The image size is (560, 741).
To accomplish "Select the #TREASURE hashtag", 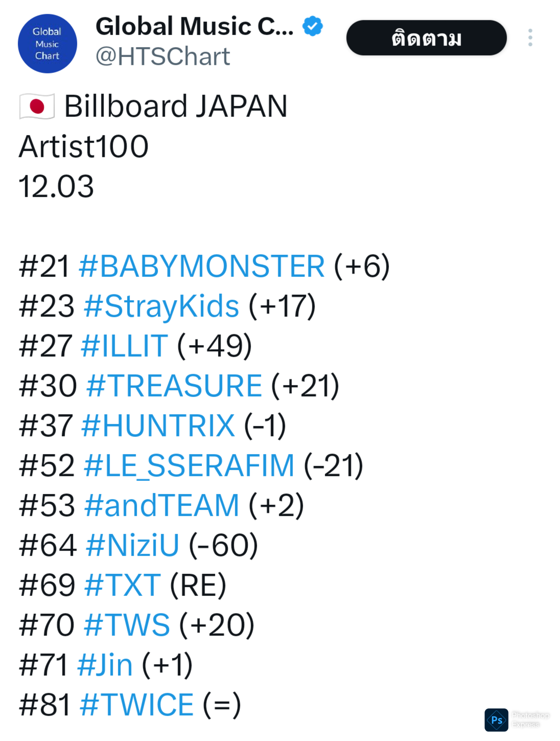I will [174, 386].
